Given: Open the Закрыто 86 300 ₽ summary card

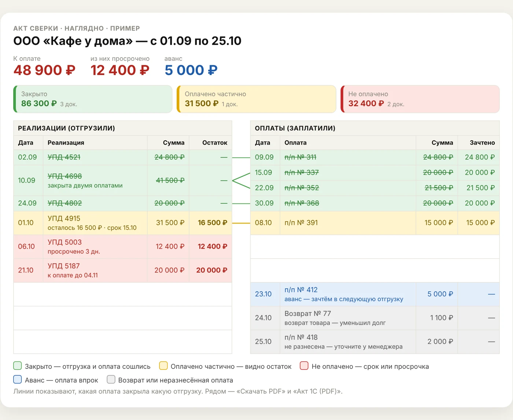Looking at the screenshot, I should coord(93,99).
